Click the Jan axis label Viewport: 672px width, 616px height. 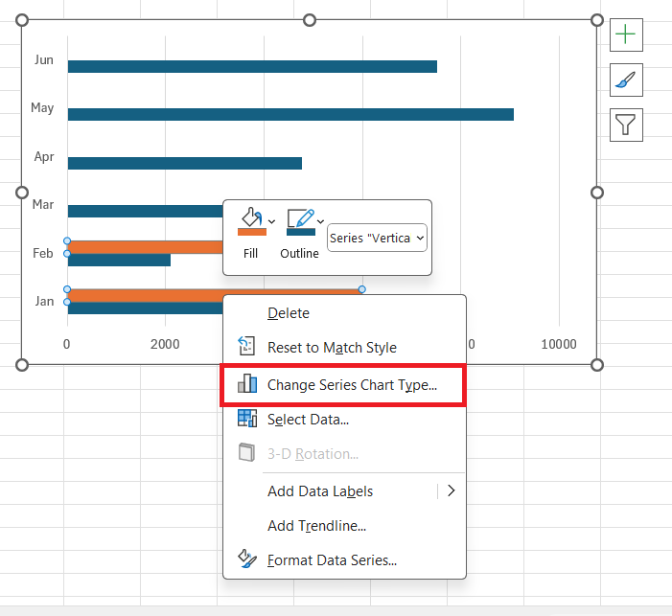point(44,301)
